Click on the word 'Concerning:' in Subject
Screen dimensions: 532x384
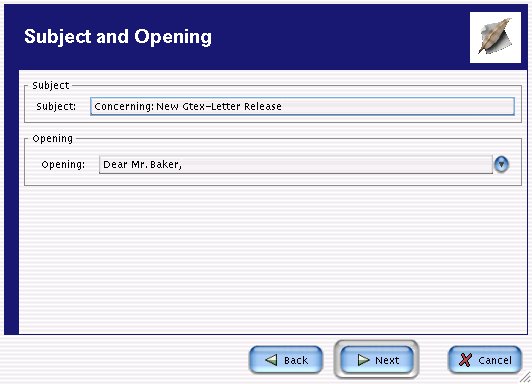pyautogui.click(x=124, y=107)
